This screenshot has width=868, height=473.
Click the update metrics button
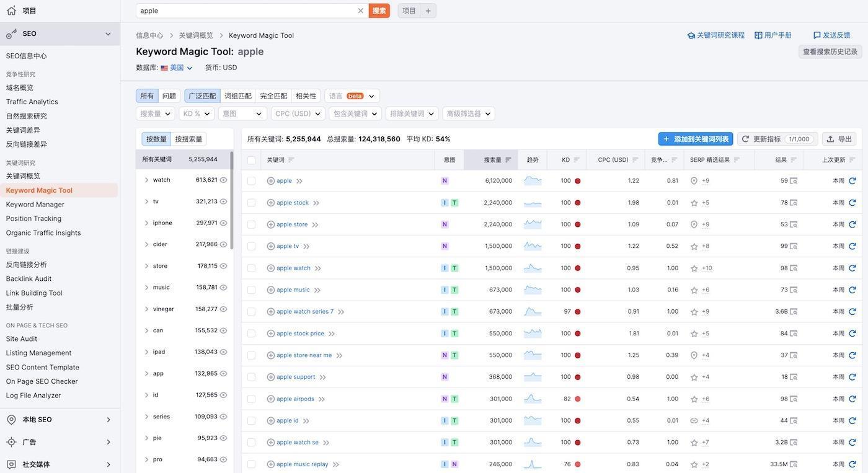tap(777, 139)
